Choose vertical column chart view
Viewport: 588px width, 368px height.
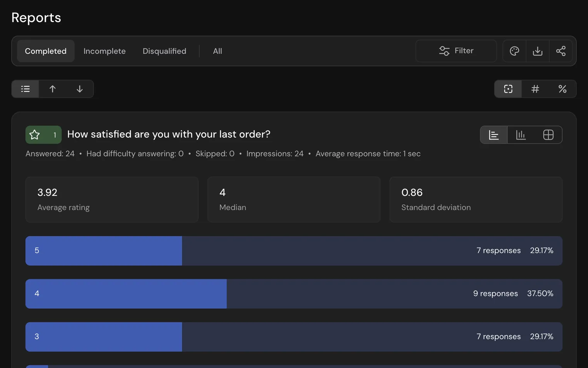pos(521,135)
